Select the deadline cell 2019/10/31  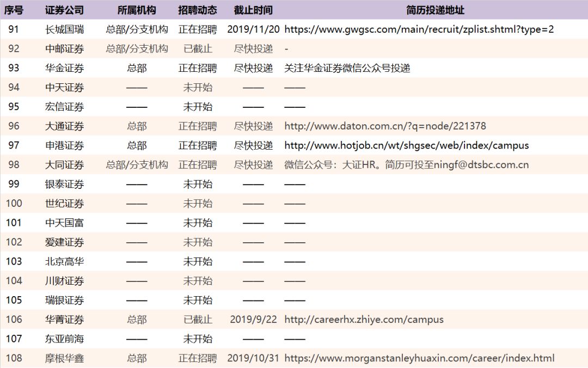click(x=254, y=358)
